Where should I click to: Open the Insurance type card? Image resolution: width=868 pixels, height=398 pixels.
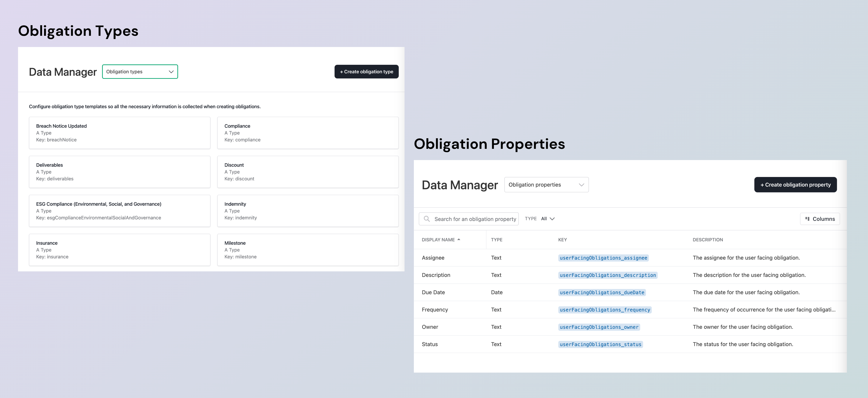(120, 250)
